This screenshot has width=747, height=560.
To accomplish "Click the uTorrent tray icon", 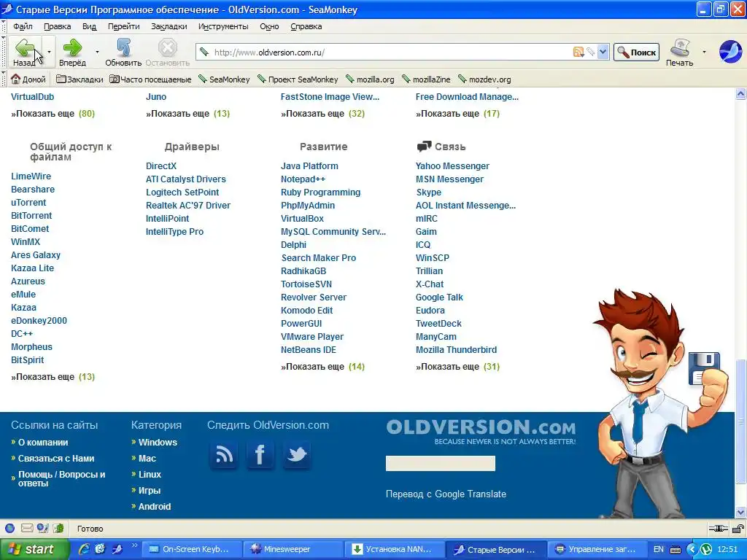I will pyautogui.click(x=706, y=550).
